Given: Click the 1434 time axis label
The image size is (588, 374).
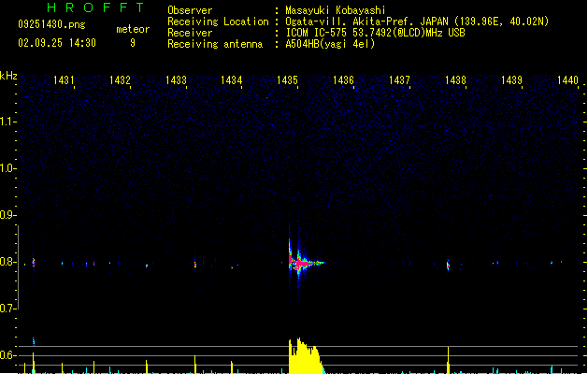Looking at the screenshot, I should click(232, 80).
